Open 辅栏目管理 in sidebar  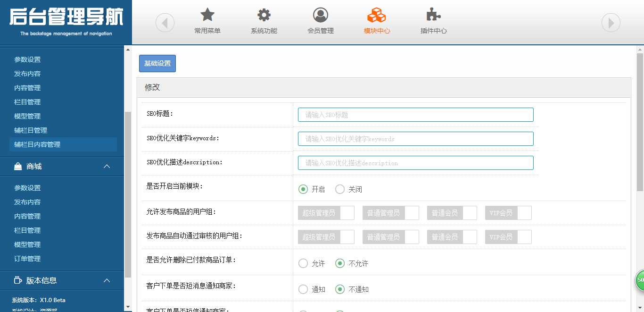pos(31,130)
